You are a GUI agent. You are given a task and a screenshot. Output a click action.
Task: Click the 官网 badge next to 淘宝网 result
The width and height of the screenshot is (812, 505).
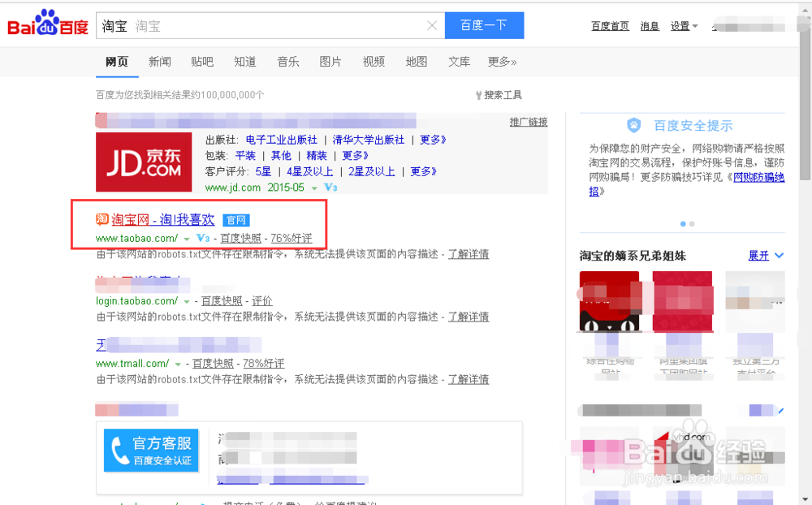[x=236, y=219]
